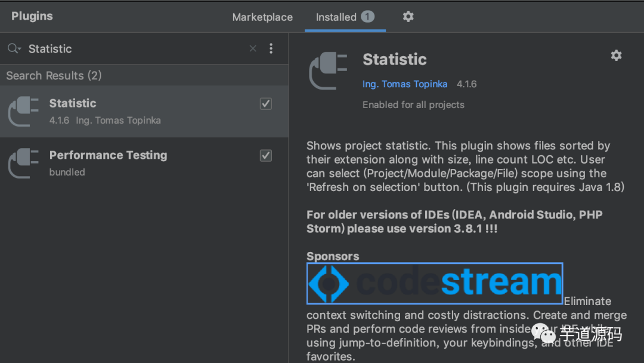This screenshot has height=363, width=644.
Task: Click the Enabled for all projects text
Action: pyautogui.click(x=413, y=105)
